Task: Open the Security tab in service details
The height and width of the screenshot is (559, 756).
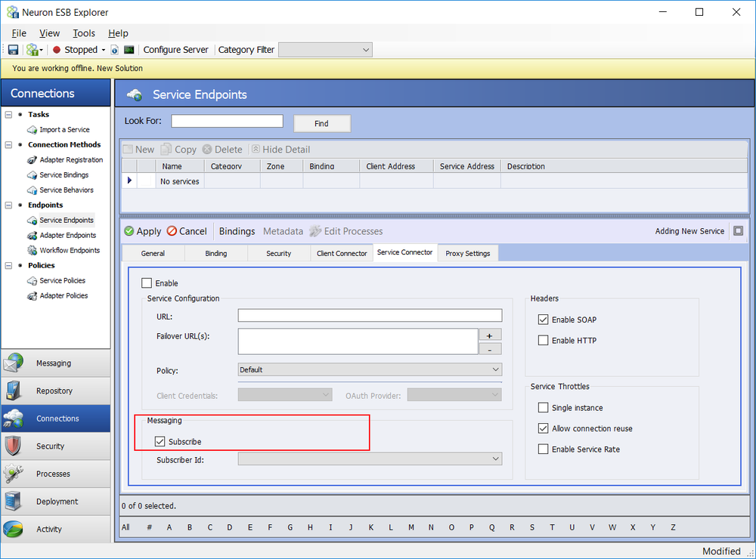Action: point(279,254)
